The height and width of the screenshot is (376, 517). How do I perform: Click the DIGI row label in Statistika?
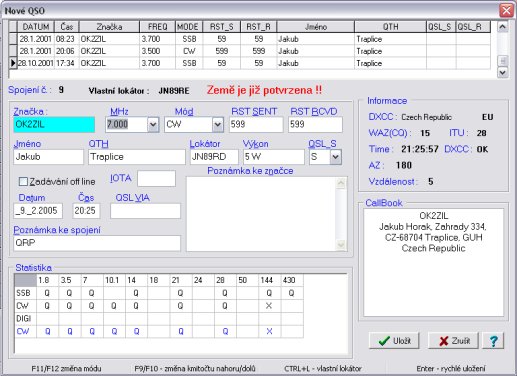pyautogui.click(x=24, y=318)
